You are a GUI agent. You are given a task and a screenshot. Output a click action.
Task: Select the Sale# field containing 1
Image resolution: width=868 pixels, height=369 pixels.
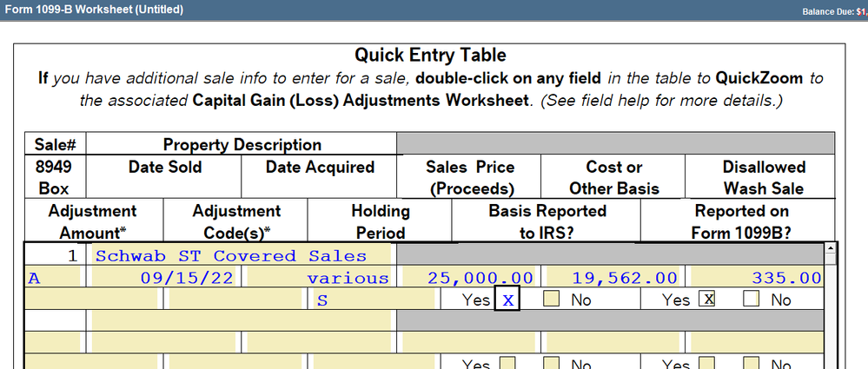click(x=54, y=256)
